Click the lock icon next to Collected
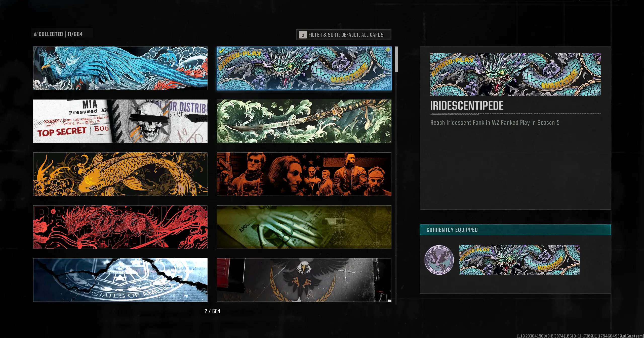 click(35, 34)
